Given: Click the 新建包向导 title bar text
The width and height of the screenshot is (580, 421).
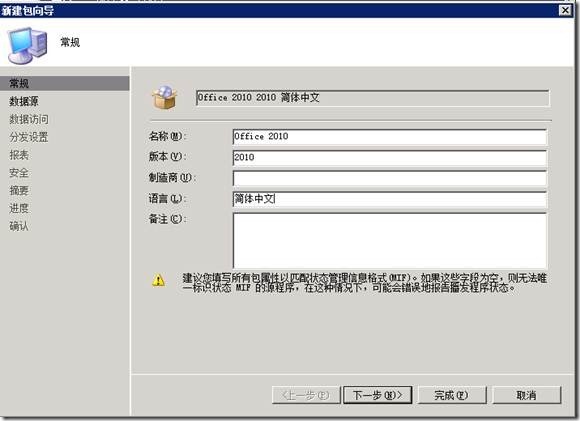Looking at the screenshot, I should pos(28,10).
